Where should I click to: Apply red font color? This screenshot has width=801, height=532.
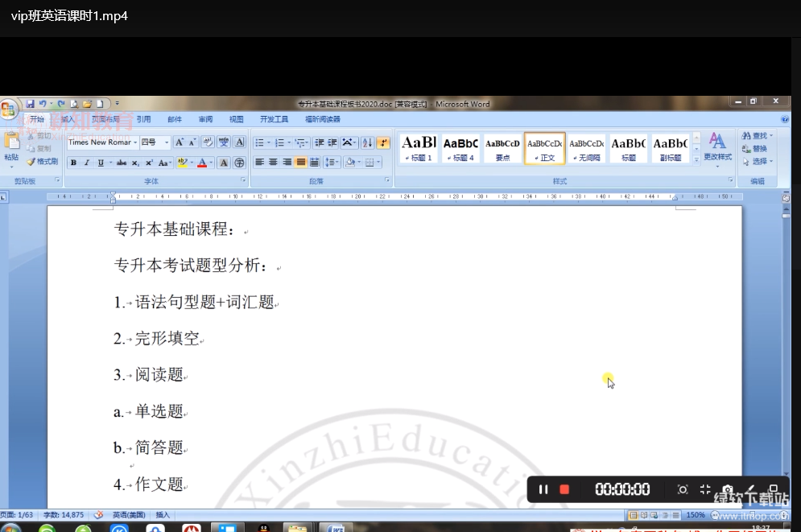pyautogui.click(x=202, y=163)
